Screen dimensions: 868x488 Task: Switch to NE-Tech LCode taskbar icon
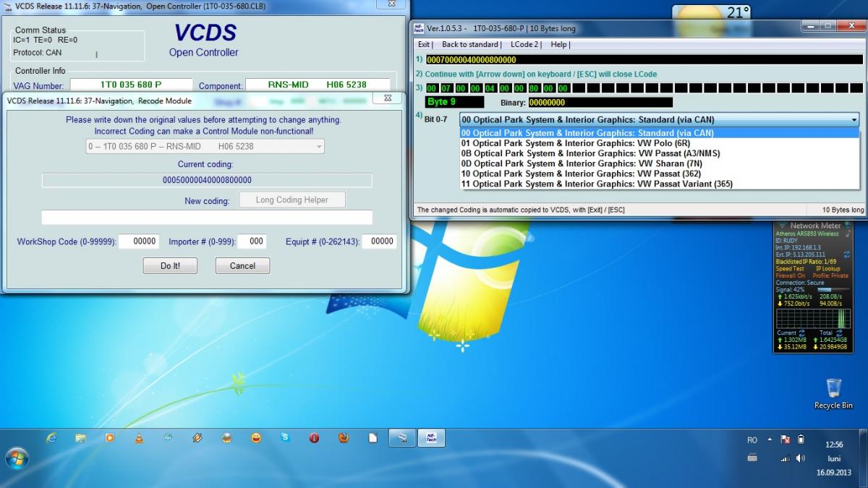(431, 437)
